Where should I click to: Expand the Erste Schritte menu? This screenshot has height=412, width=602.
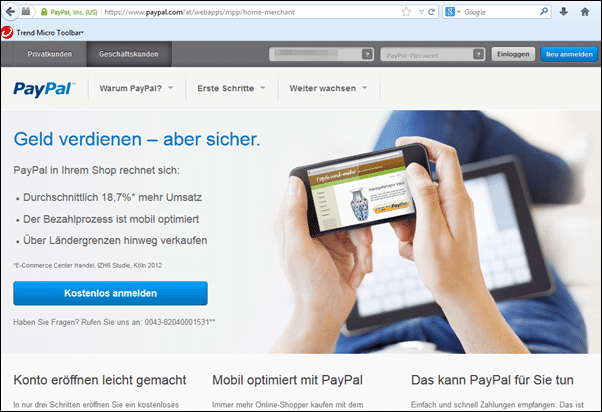231,88
